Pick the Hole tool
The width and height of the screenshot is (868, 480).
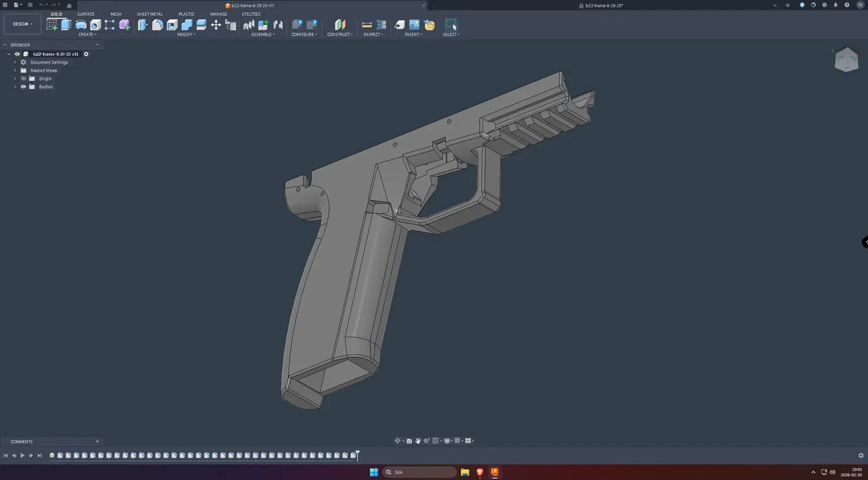point(95,24)
